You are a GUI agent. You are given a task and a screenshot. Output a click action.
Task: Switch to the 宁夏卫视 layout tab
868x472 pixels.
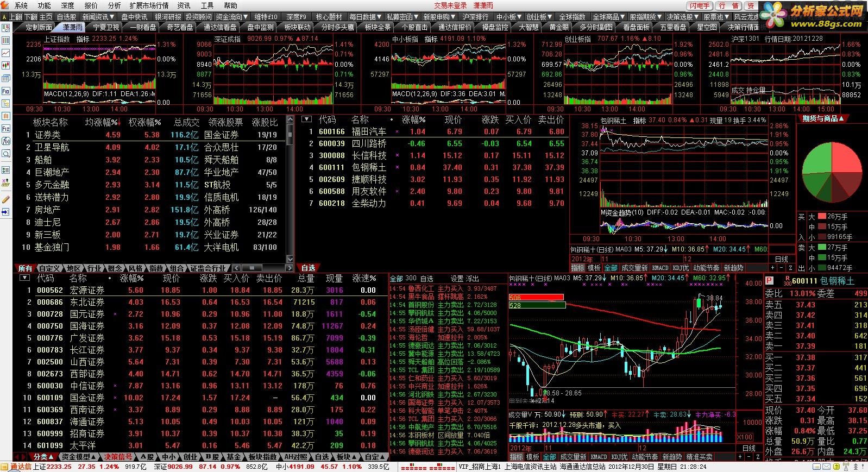click(106, 27)
